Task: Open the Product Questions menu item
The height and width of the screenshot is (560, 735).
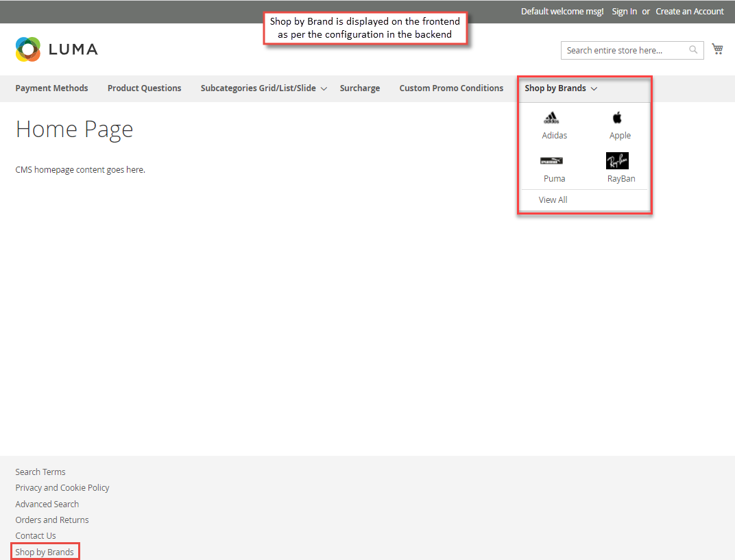Action: tap(145, 88)
